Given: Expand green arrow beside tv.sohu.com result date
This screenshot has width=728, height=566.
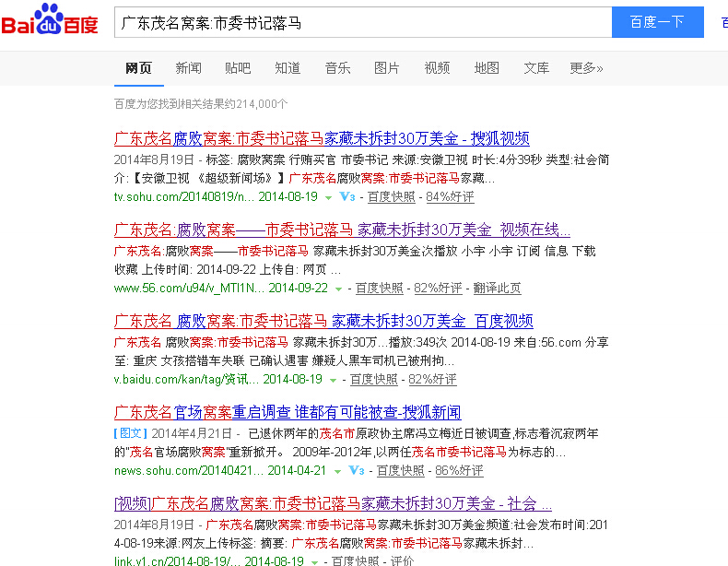Looking at the screenshot, I should coord(328,198).
